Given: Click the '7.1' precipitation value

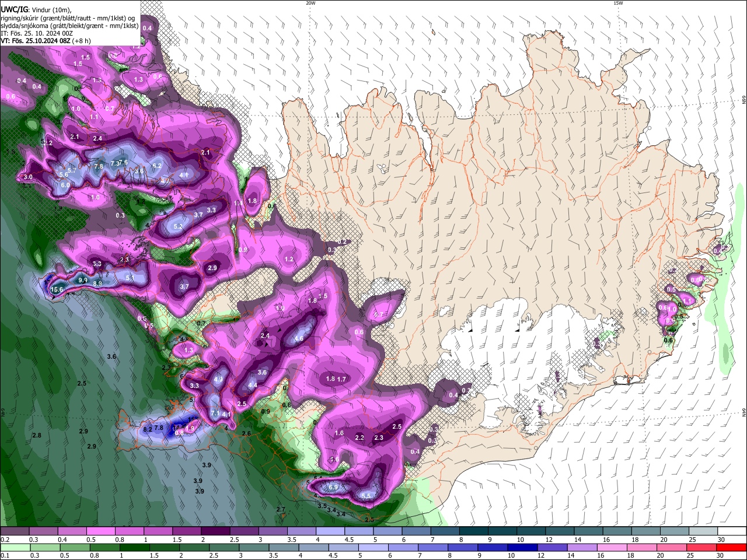Looking at the screenshot, I should (215, 414).
